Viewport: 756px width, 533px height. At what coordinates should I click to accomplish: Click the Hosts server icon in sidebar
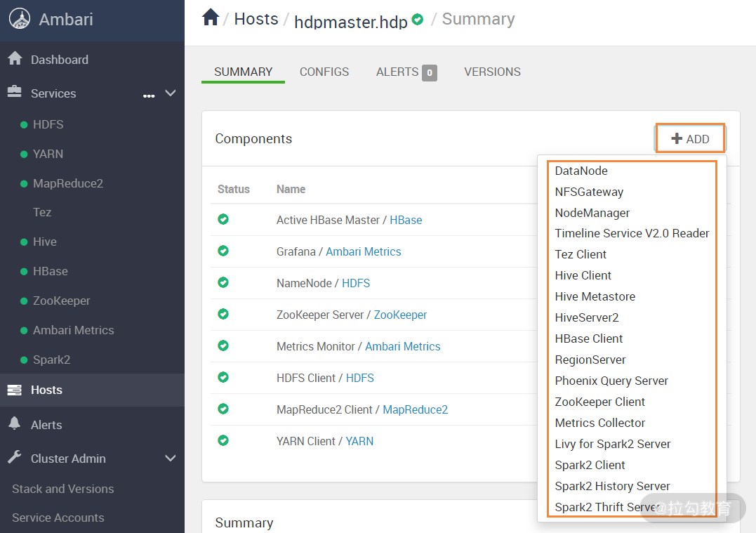click(x=15, y=390)
